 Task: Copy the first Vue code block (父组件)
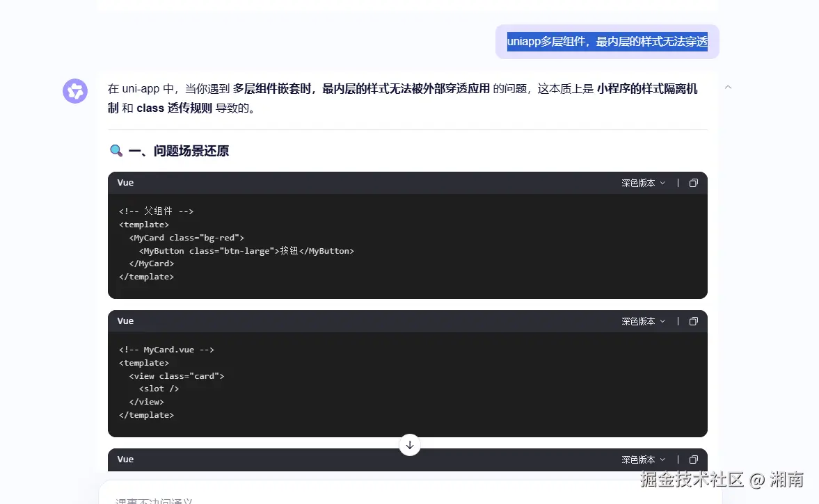click(694, 183)
